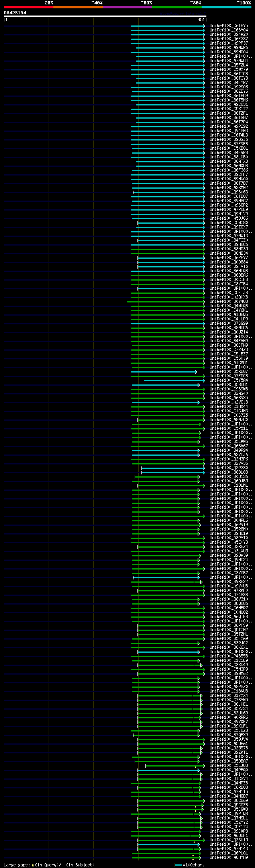Click label UniRef100_B7F9F6
Screen dimensions: 255x868
[229, 144]
